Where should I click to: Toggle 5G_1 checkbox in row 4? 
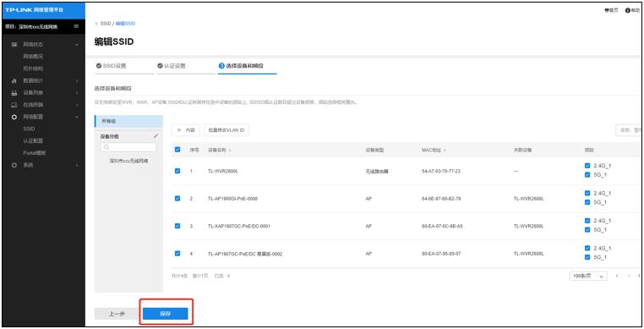point(587,257)
